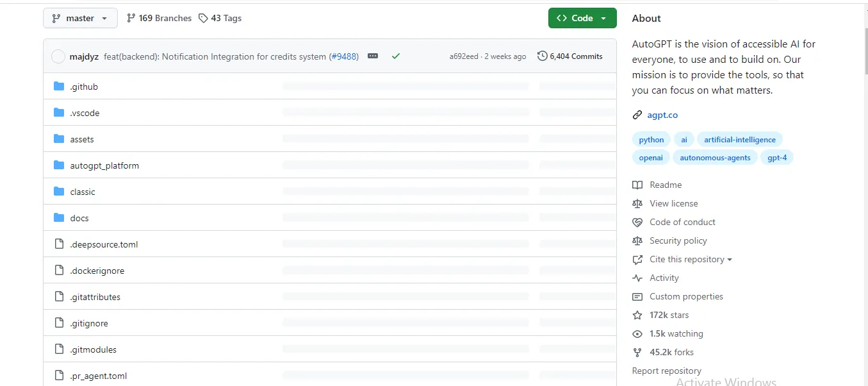Click the star icon beside 172k

point(637,315)
